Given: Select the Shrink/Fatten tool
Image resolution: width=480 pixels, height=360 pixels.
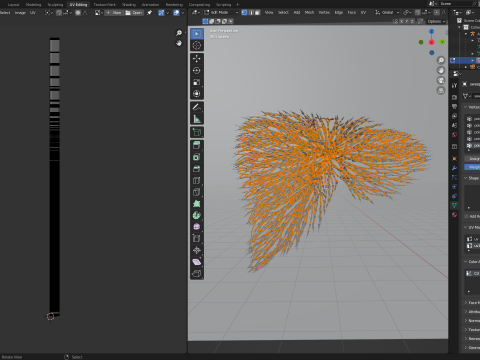Looking at the screenshot, I should pyautogui.click(x=197, y=250).
